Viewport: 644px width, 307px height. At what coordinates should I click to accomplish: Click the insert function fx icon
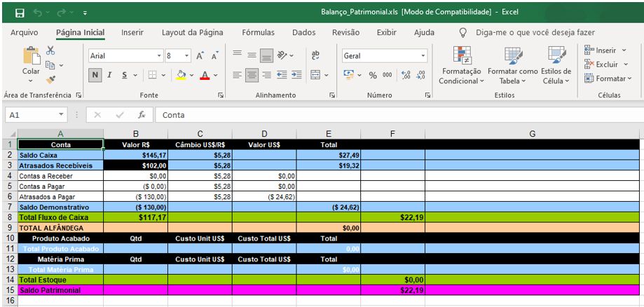pos(142,115)
